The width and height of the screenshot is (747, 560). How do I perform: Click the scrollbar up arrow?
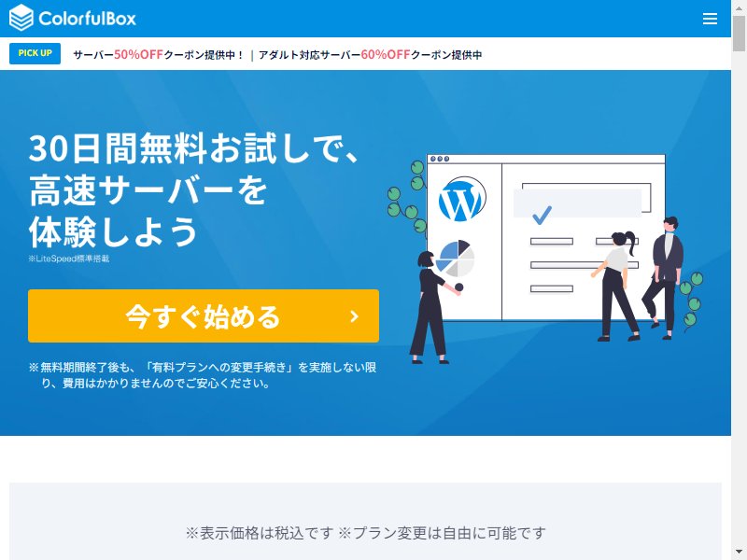click(739, 7)
